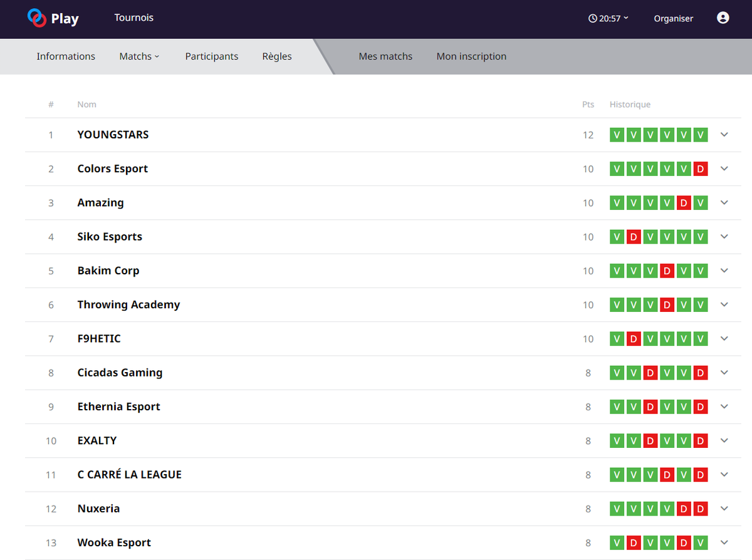Switch to the Participants tab
Image resolution: width=752 pixels, height=560 pixels.
coord(212,56)
